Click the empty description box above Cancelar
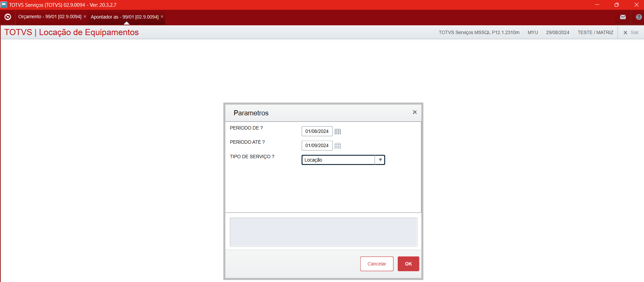Screen dimensions: 644x282 point(324,232)
